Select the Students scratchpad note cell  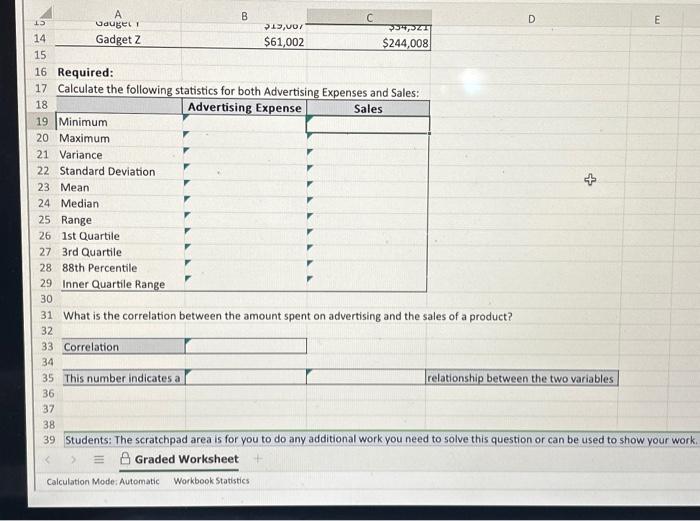pos(380,439)
